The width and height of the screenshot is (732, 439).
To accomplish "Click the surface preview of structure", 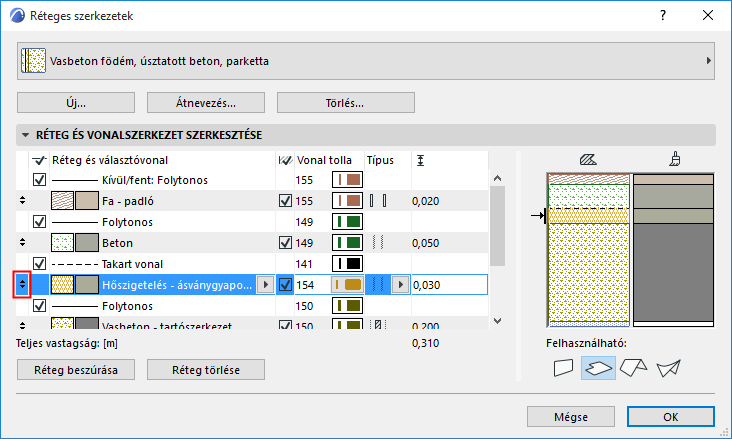I will [x=673, y=250].
